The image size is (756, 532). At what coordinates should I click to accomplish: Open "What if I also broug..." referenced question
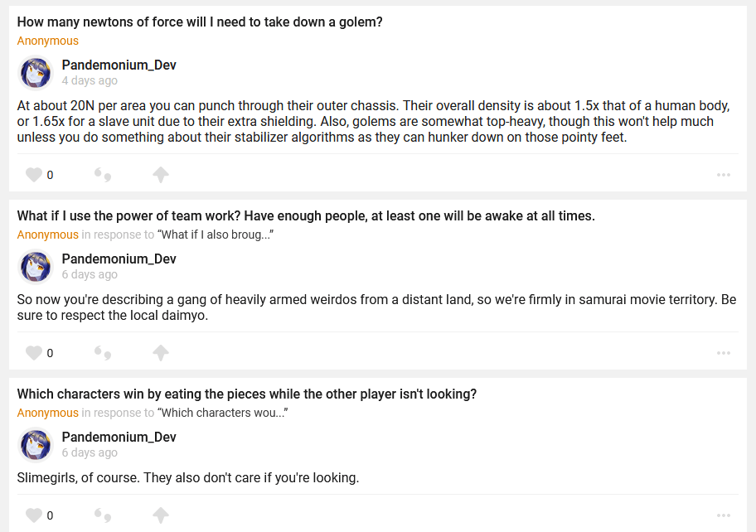click(x=216, y=235)
